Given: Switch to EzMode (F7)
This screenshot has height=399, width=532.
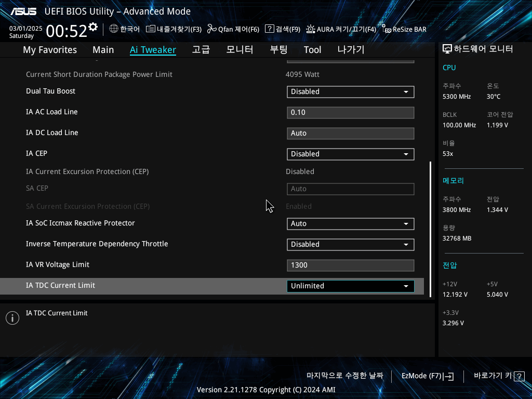Looking at the screenshot, I should pos(428,376).
